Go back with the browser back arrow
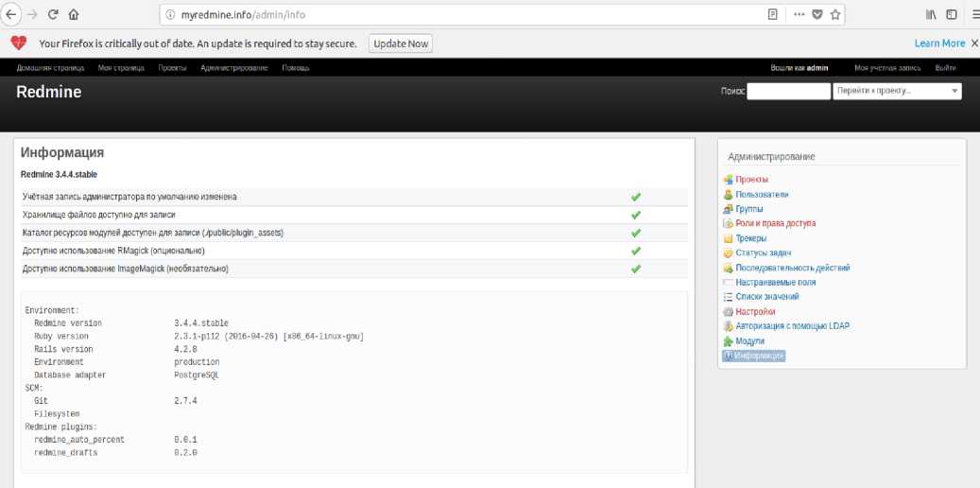980x488 pixels. click(10, 14)
